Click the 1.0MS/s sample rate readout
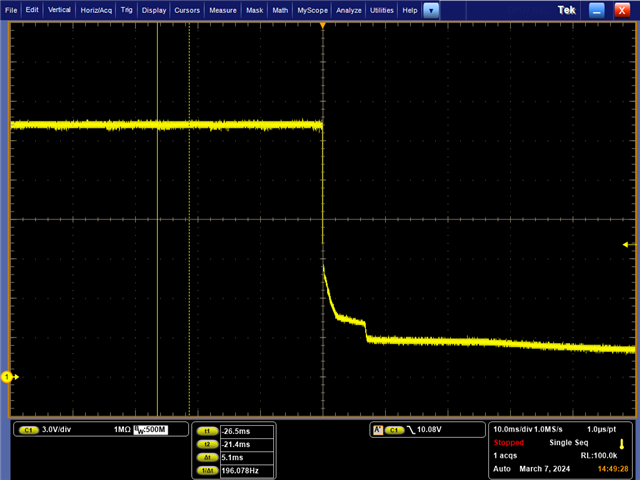This screenshot has width=640, height=480. 548,429
